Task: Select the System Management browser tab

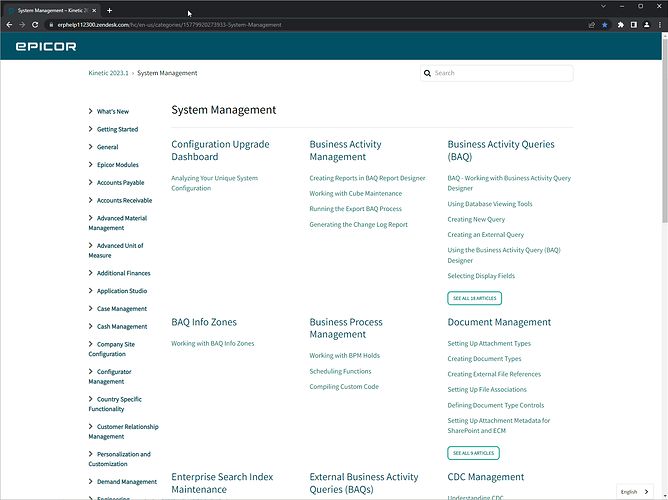Action: pyautogui.click(x=51, y=10)
